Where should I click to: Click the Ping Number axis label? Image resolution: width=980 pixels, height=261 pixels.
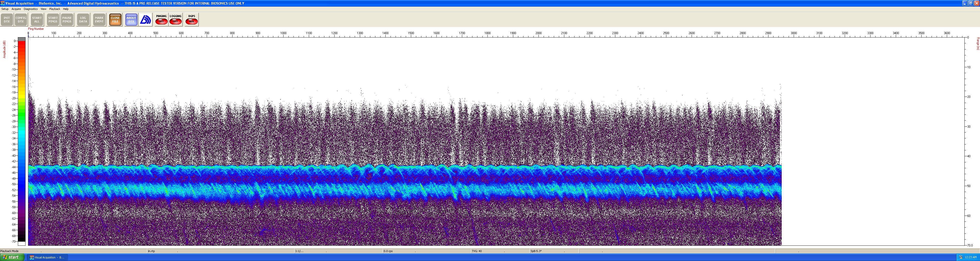click(36, 29)
